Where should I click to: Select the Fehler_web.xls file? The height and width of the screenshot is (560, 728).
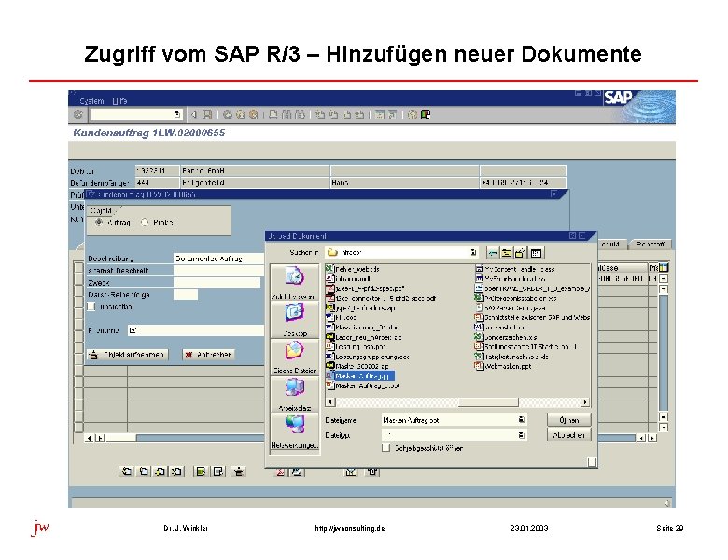click(x=353, y=269)
